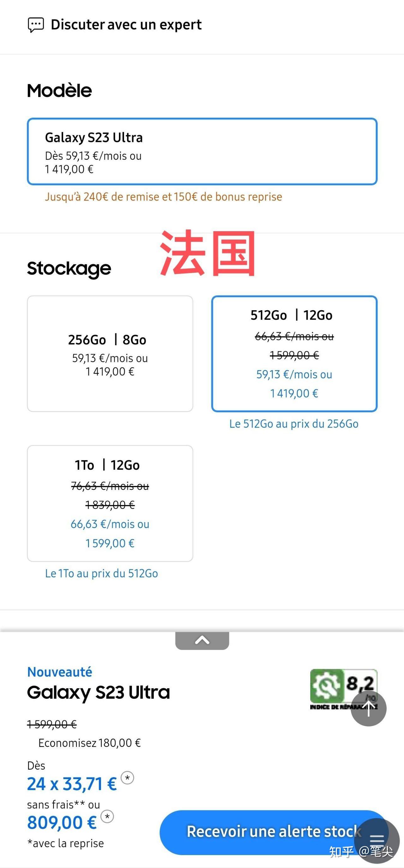Select the Galaxy S23 Ultra model option
The image size is (404, 868).
[202, 151]
